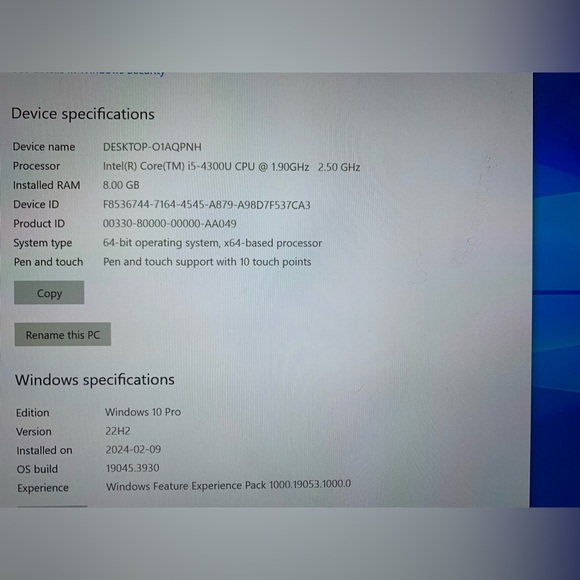This screenshot has height=580, width=580.
Task: Click the Rename this PC button
Action: 63,334
